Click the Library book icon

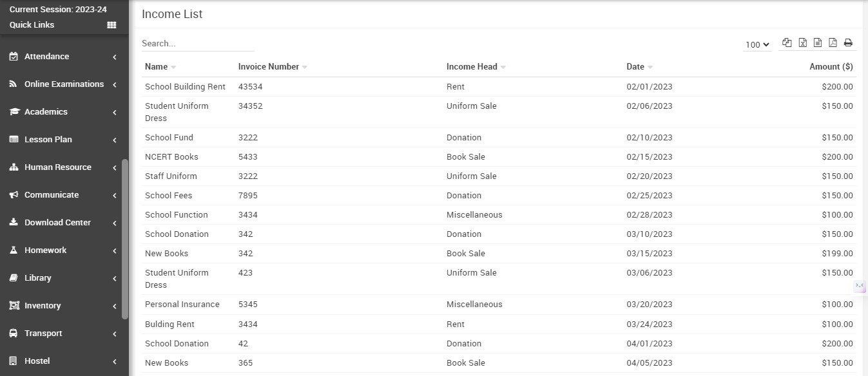tap(14, 278)
